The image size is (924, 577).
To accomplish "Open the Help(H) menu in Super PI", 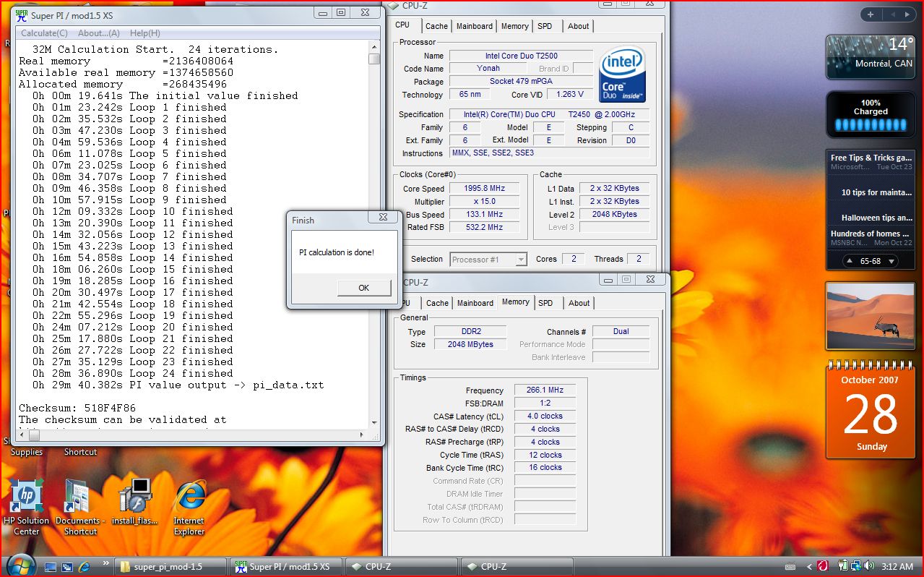I will tap(145, 33).
